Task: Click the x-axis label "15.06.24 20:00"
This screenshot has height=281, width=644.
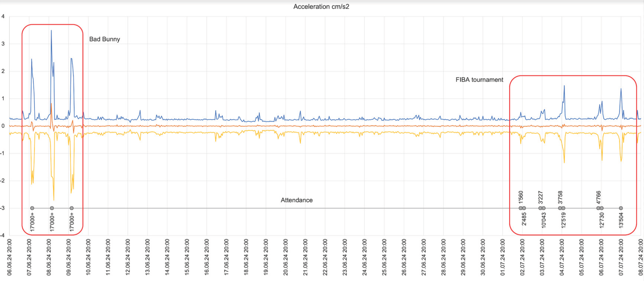Action: pos(187,257)
